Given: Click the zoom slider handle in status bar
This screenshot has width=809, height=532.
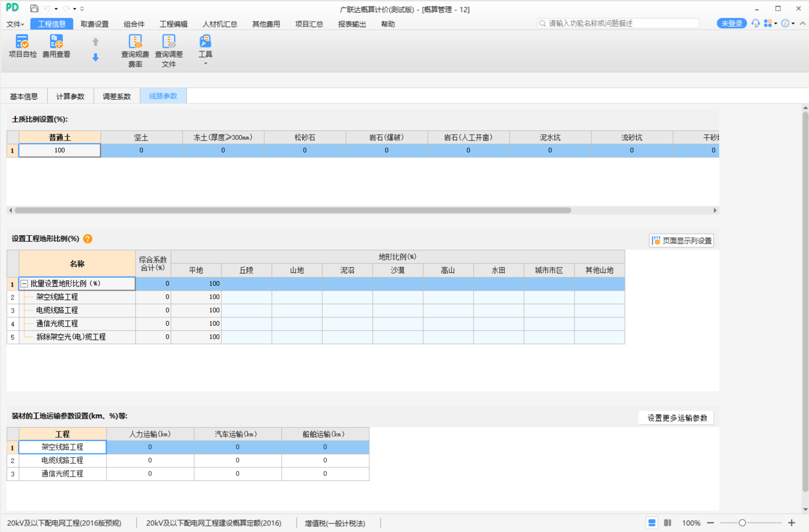Looking at the screenshot, I should 742,523.
